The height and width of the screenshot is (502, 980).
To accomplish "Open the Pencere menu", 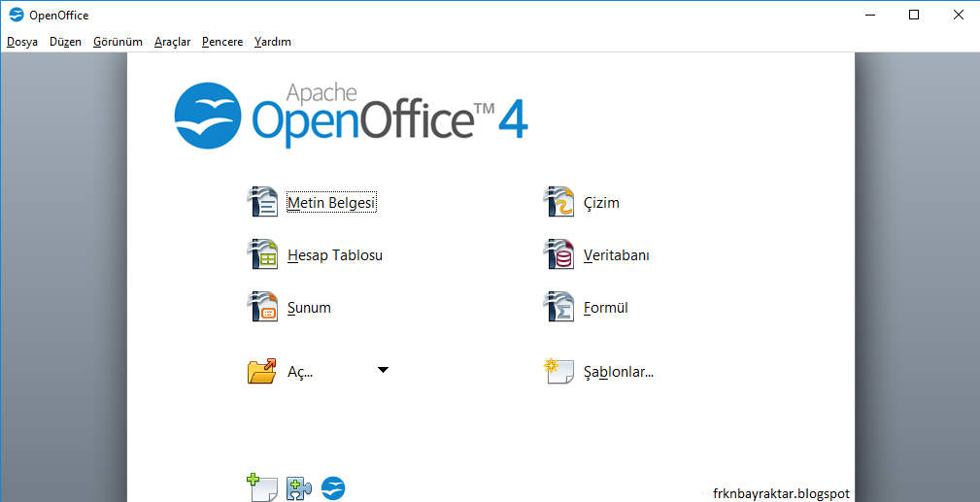I will pos(222,42).
